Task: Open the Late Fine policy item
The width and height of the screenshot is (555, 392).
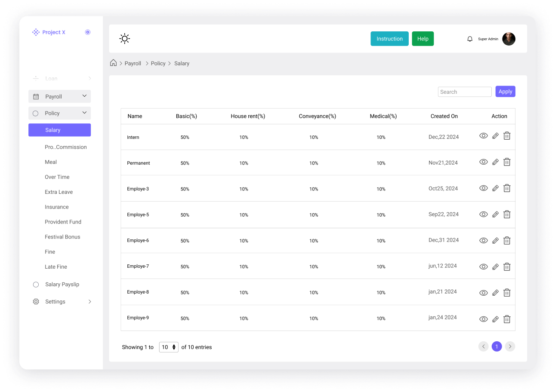Action: point(56,267)
